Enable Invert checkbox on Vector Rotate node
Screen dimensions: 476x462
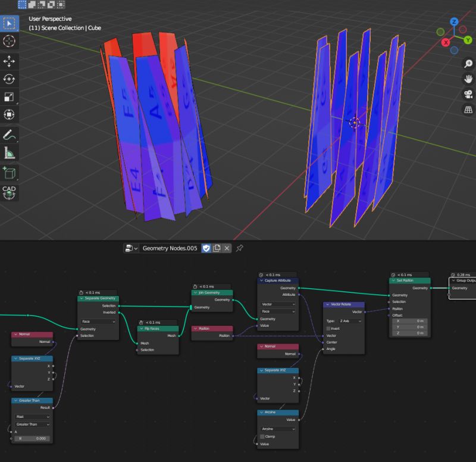(x=328, y=329)
